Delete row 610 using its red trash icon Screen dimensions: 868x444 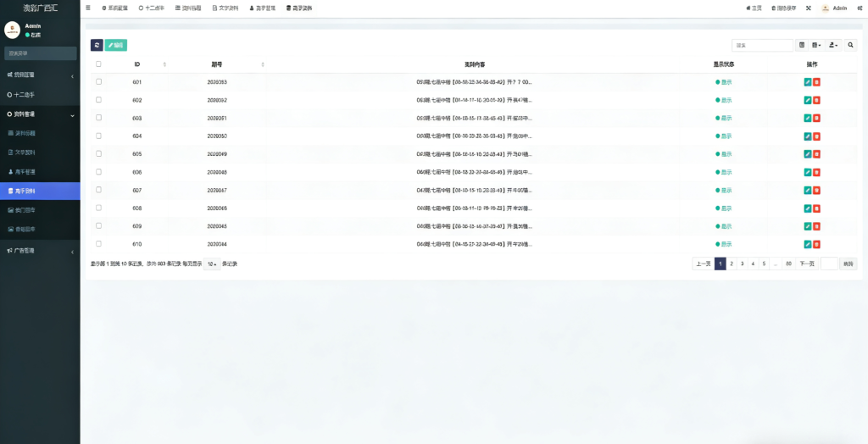(817, 244)
